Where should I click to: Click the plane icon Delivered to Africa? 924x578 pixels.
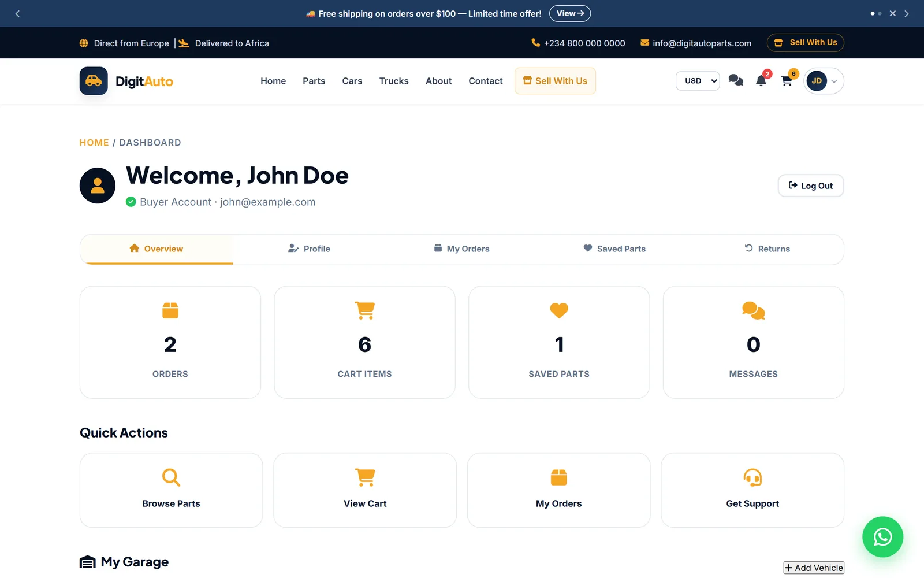[x=184, y=43]
